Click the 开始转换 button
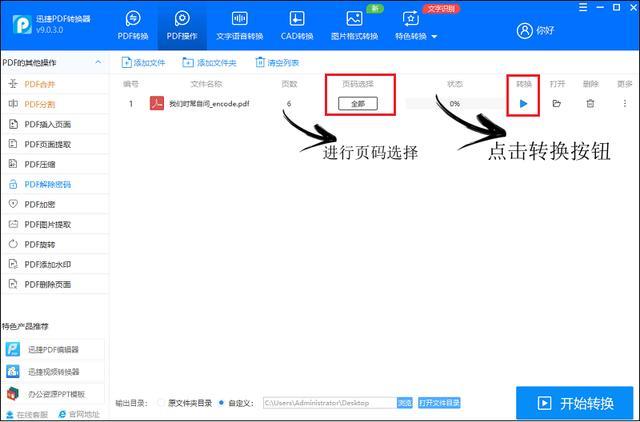Image resolution: width=640 pixels, height=422 pixels. [x=575, y=403]
